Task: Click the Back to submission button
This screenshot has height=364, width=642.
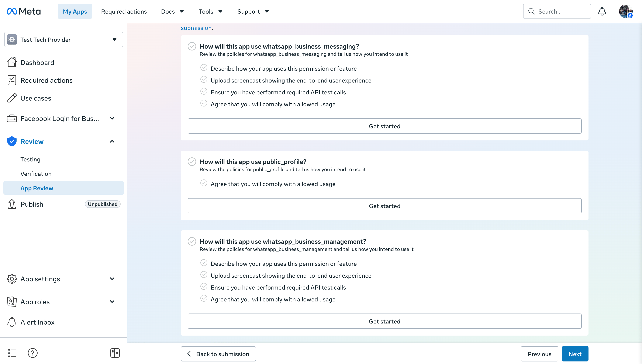Action: pyautogui.click(x=218, y=354)
